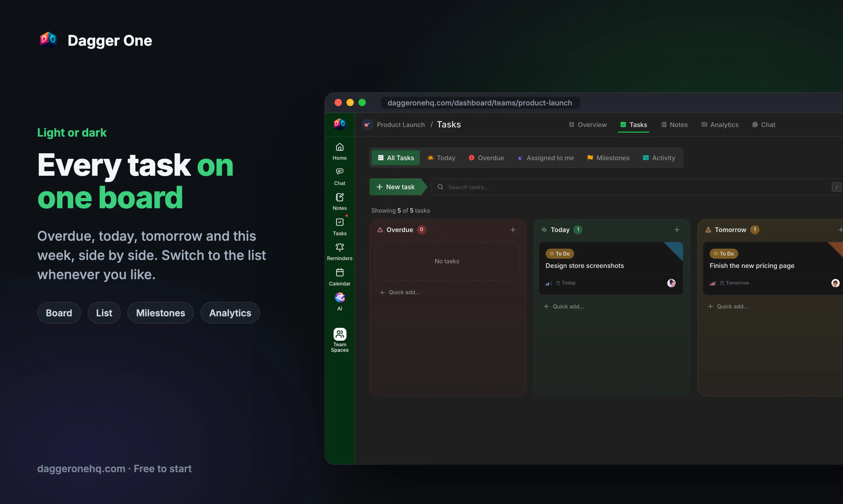Select the top Tasks tab
Viewport: 843px width, 504px height.
click(633, 125)
